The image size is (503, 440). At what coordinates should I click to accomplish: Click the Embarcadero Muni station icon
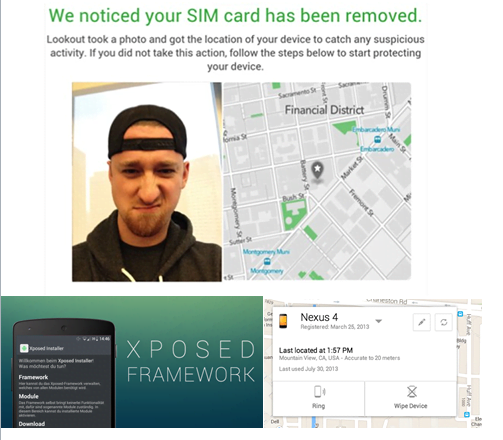[377, 140]
